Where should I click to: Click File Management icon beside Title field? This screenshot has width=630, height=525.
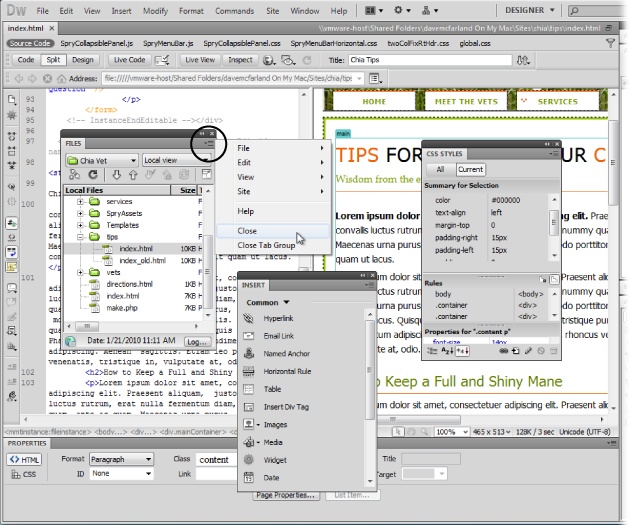coord(523,60)
